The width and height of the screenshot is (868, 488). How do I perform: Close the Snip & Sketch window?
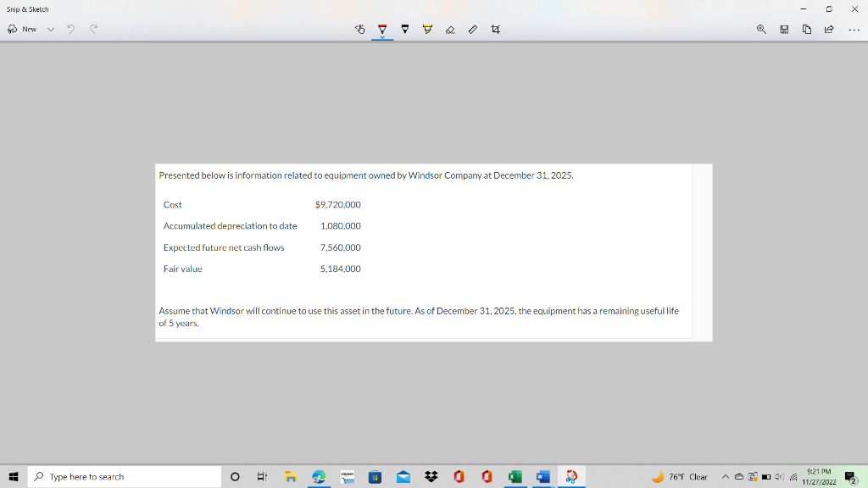point(854,8)
